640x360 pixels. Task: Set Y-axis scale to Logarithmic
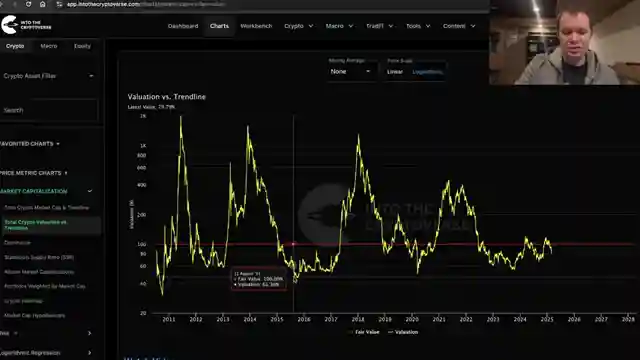[x=427, y=72]
